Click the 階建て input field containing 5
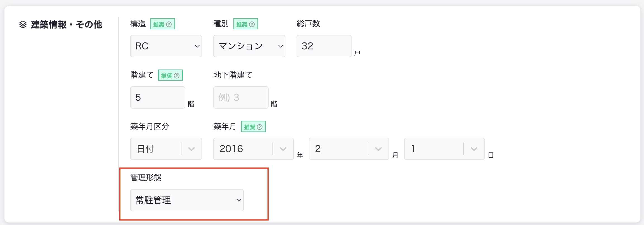 pyautogui.click(x=158, y=97)
